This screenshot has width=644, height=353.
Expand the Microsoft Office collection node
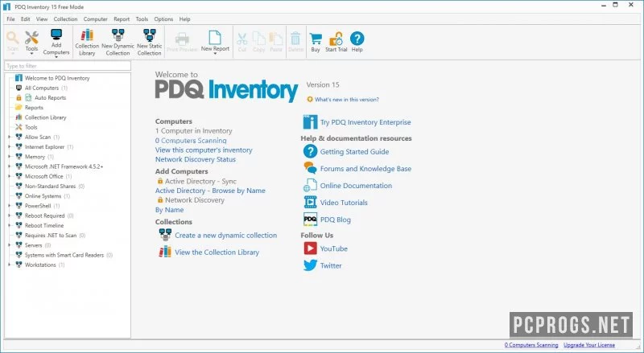click(10, 176)
